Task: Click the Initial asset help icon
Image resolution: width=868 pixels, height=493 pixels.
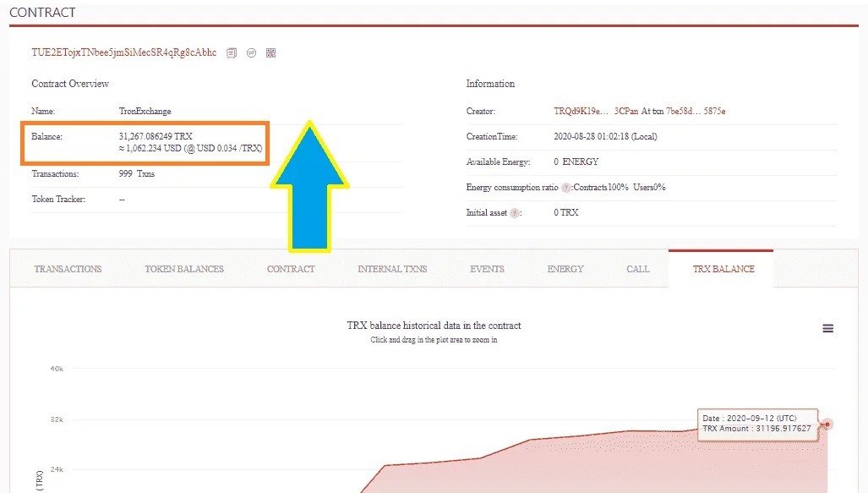Action: pyautogui.click(x=515, y=213)
